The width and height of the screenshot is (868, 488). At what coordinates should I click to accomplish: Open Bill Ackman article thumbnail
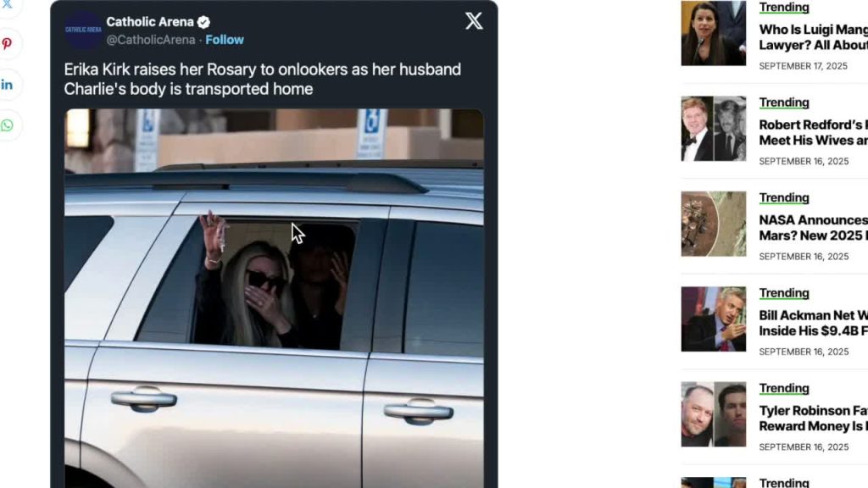coord(714,319)
